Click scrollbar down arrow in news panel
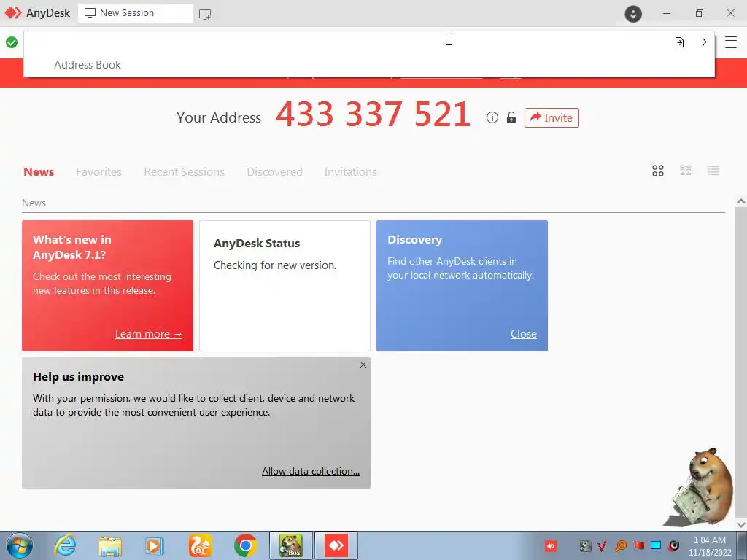 [741, 524]
